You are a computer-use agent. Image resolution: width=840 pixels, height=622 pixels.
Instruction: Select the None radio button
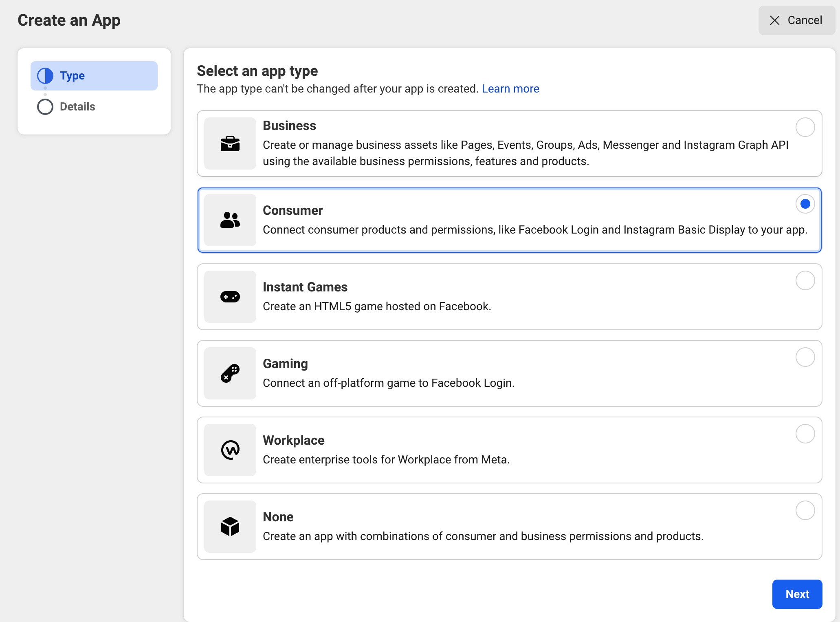tap(805, 510)
